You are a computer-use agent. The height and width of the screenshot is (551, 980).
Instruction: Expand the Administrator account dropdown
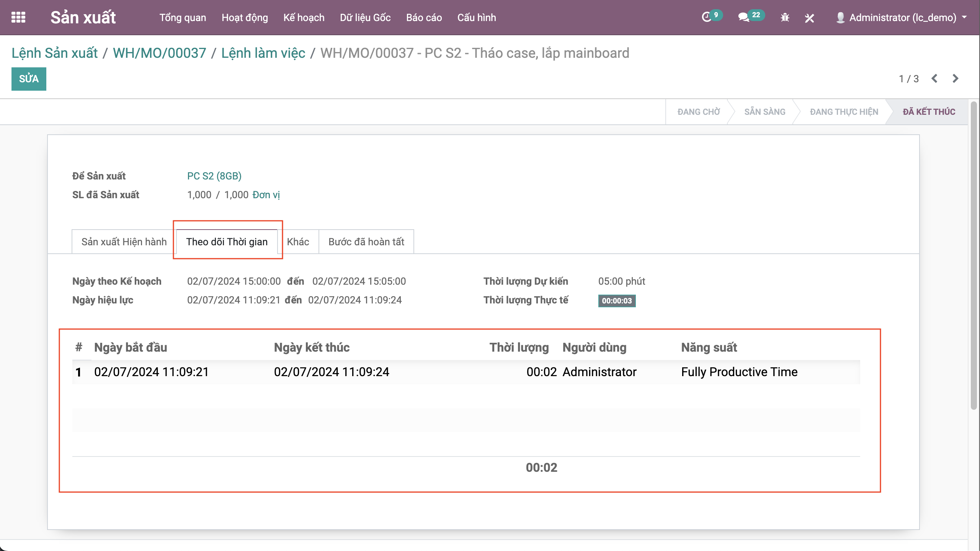click(964, 18)
